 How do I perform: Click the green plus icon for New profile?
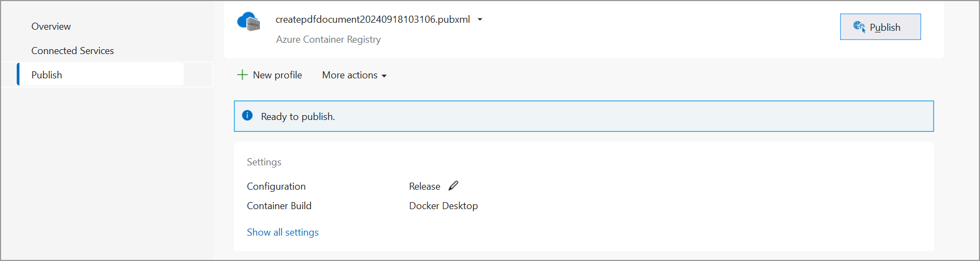[x=243, y=75]
